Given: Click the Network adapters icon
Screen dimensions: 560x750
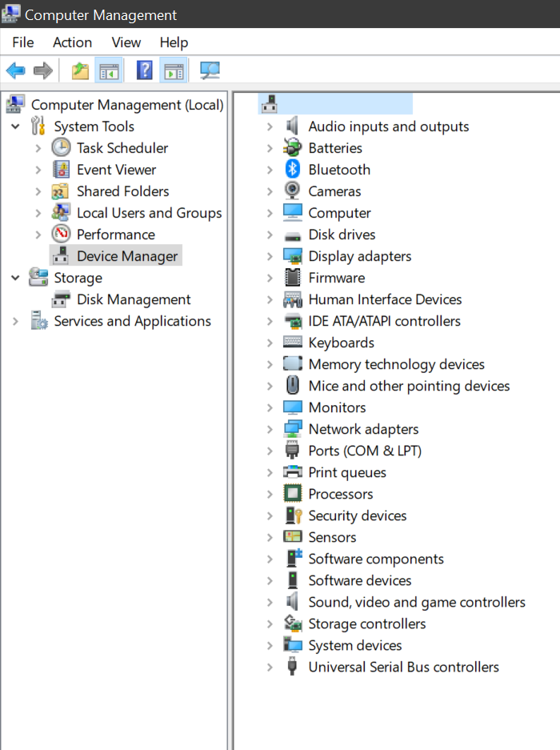Looking at the screenshot, I should coord(292,428).
